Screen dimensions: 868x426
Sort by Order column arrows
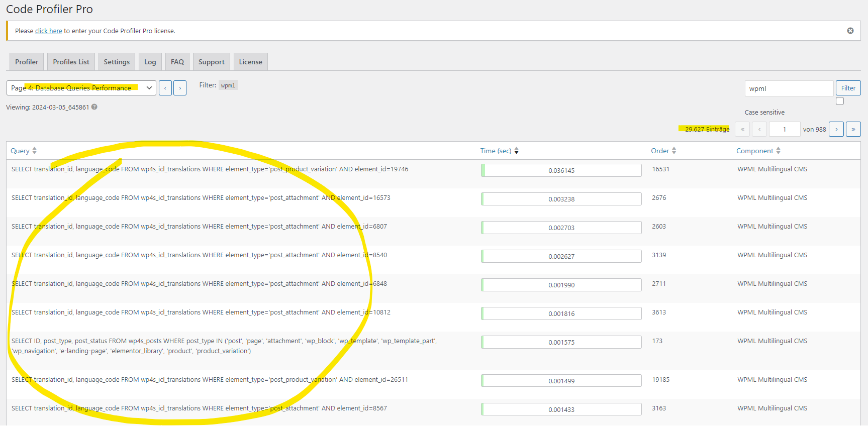pyautogui.click(x=674, y=151)
